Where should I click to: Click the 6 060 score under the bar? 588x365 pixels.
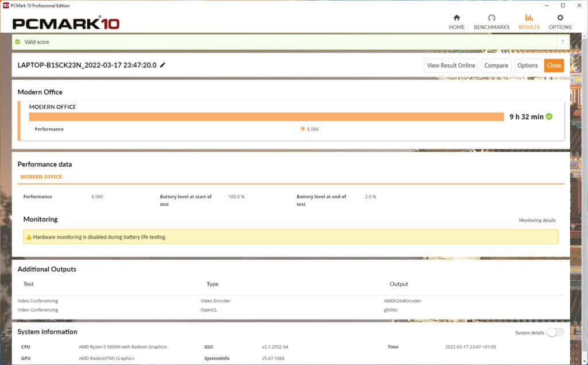[312, 129]
